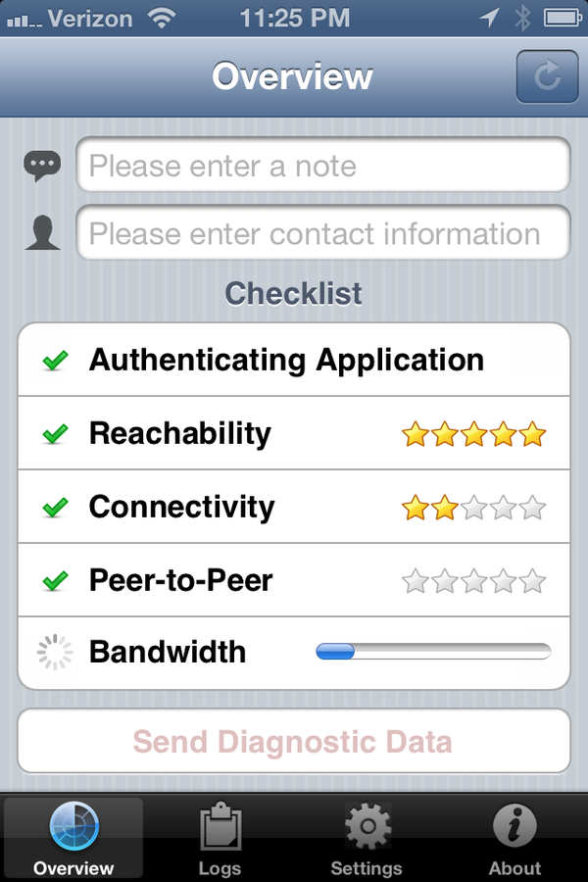
Task: Click the Wi-Fi icon in status bar
Action: coord(162,18)
